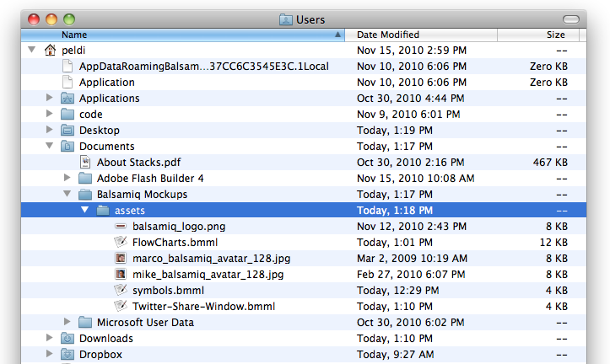Image resolution: width=610 pixels, height=364 pixels.
Task: Collapse the assets folder
Action: 85,211
